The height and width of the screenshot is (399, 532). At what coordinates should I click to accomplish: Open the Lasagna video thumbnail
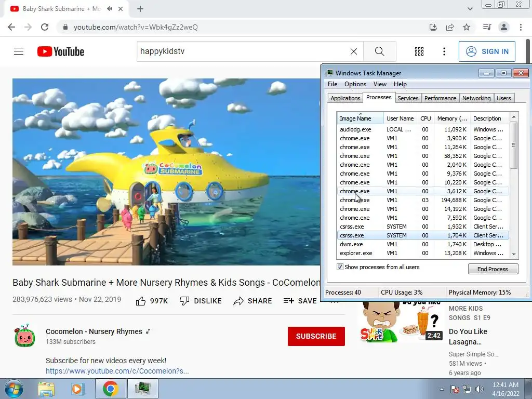point(401,322)
